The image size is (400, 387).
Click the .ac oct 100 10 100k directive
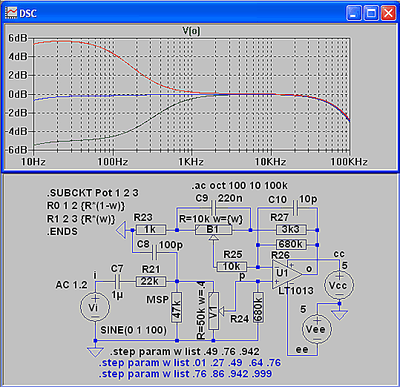pos(239,186)
